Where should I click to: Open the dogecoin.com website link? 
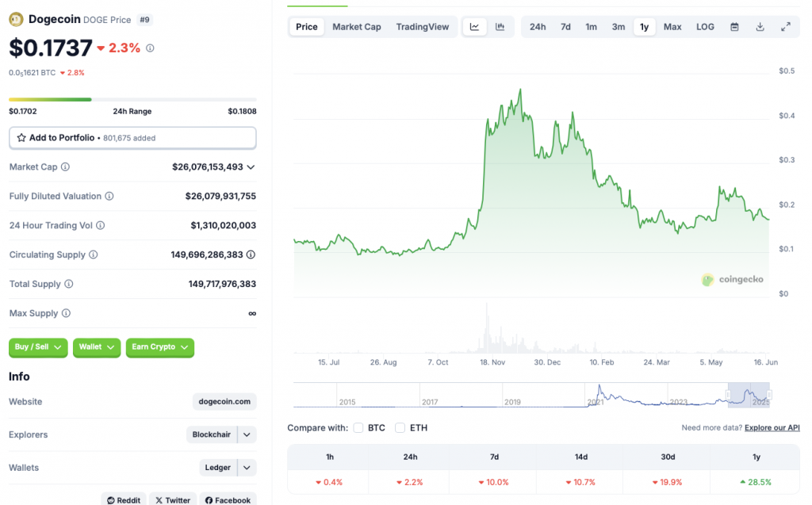click(x=224, y=402)
